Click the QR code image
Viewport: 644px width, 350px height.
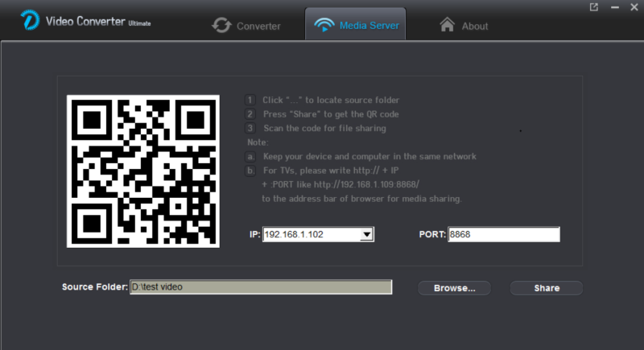(143, 171)
